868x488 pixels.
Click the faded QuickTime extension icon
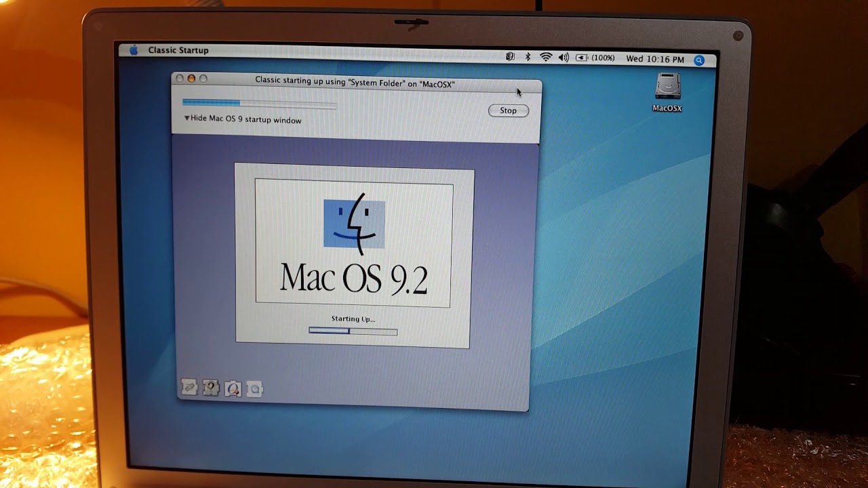tap(254, 389)
